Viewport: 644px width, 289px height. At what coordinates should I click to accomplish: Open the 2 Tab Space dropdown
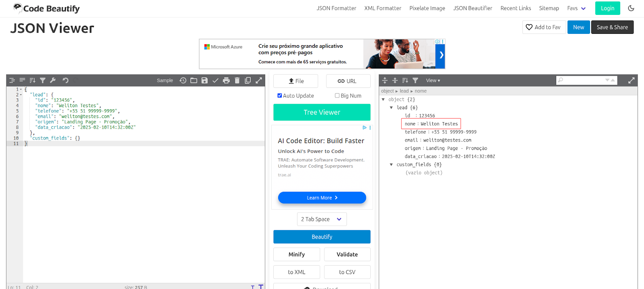pos(322,219)
